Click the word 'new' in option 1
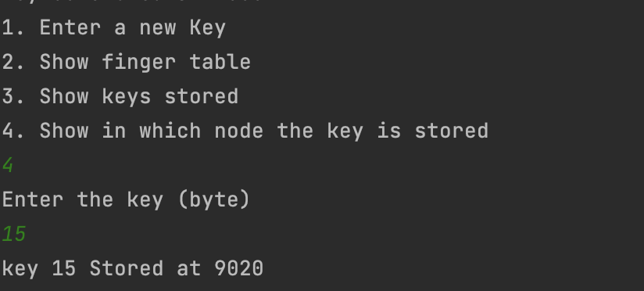This screenshot has width=644, height=291. coord(158,29)
